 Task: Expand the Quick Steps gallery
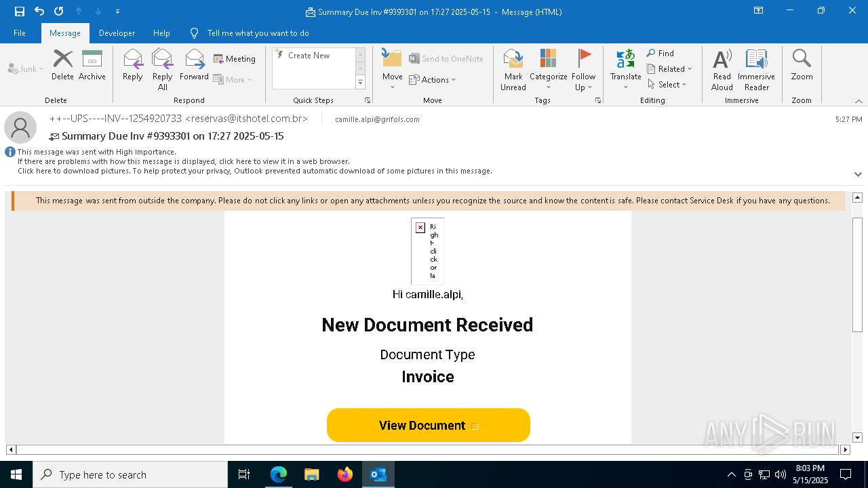tap(360, 83)
